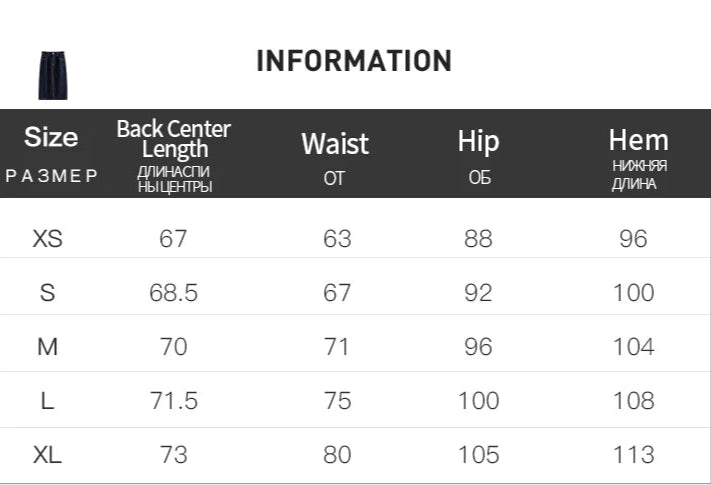Click the INFORMATION heading
711x485 pixels.
point(354,61)
